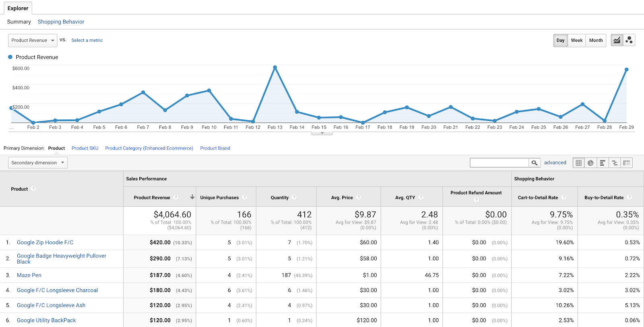Open help icon for Unique Purchases column
644x327 pixels.
point(245,197)
